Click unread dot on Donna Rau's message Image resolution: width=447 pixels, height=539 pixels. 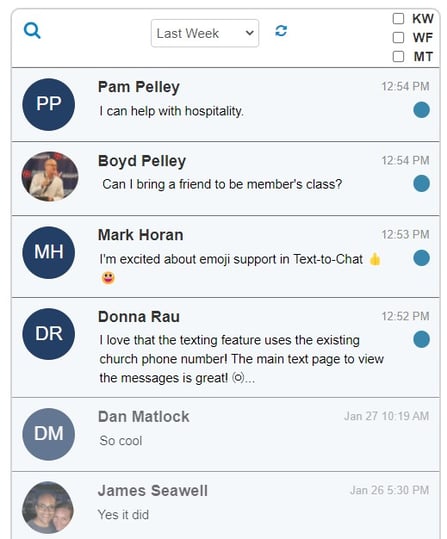coord(421,339)
